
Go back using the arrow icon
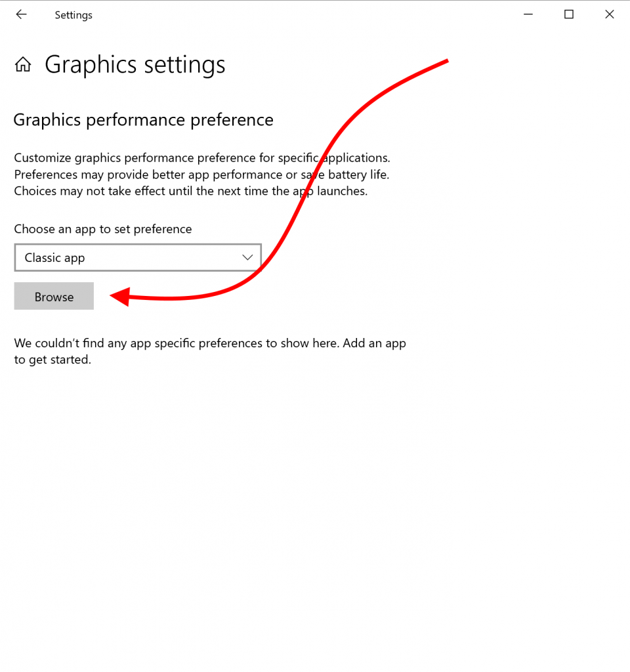pyautogui.click(x=21, y=14)
